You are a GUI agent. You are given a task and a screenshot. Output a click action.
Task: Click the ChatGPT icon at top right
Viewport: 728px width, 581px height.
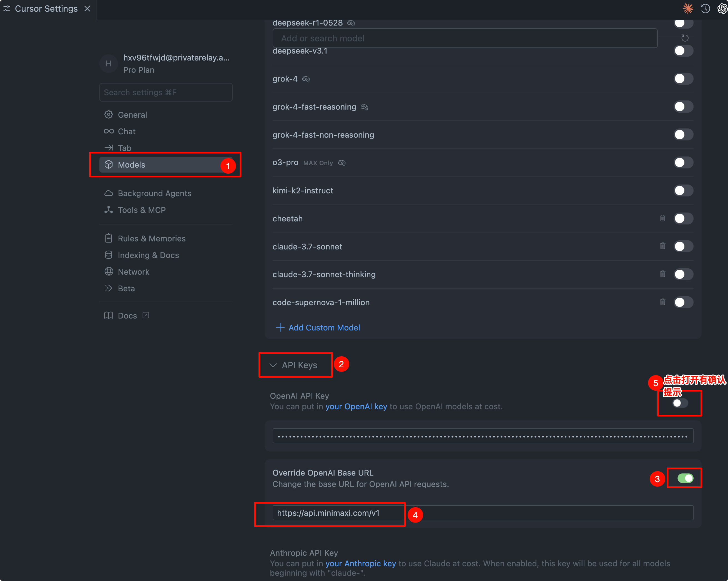(x=722, y=8)
